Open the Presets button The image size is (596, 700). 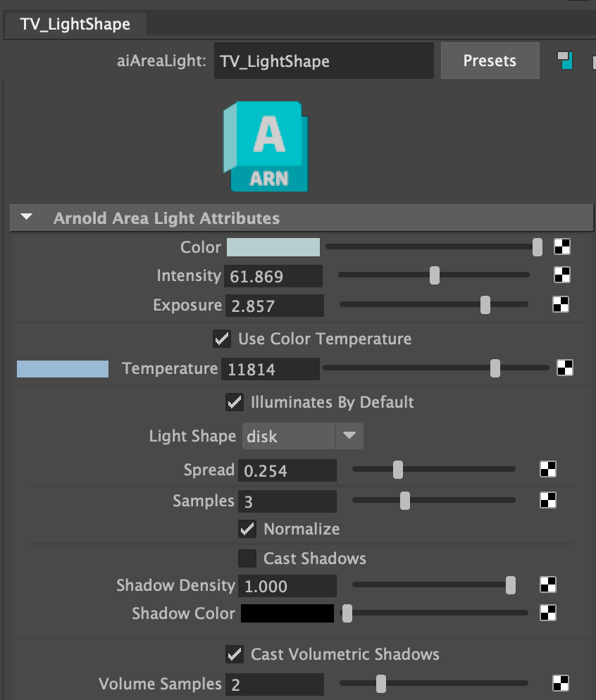click(x=490, y=61)
